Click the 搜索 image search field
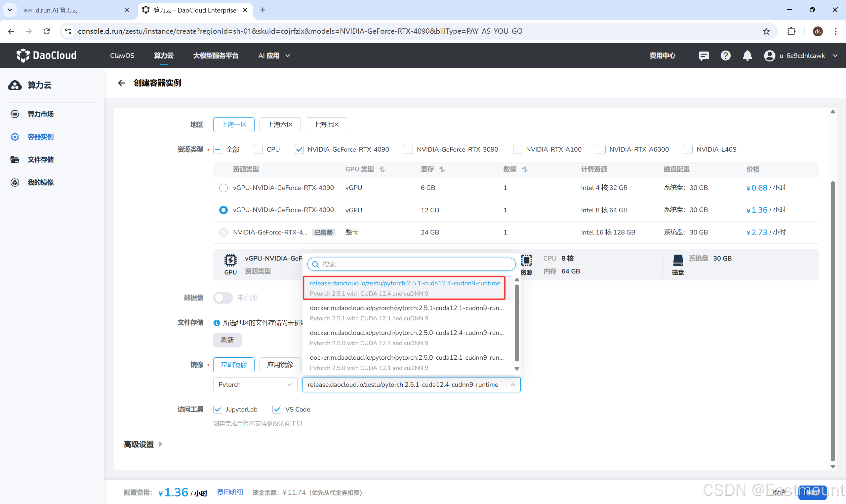Image resolution: width=846 pixels, height=504 pixels. (x=411, y=264)
